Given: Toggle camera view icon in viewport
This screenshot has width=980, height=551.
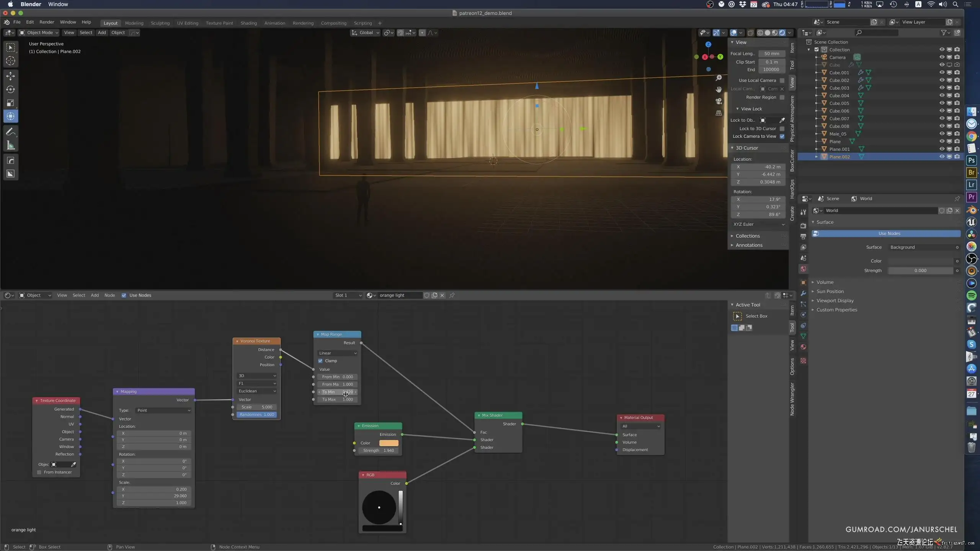Looking at the screenshot, I should coord(719,101).
